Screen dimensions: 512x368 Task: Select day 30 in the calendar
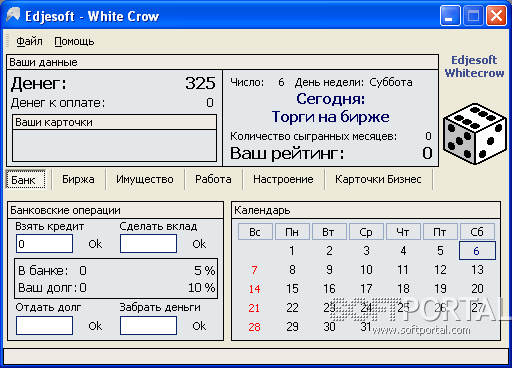[x=329, y=327]
